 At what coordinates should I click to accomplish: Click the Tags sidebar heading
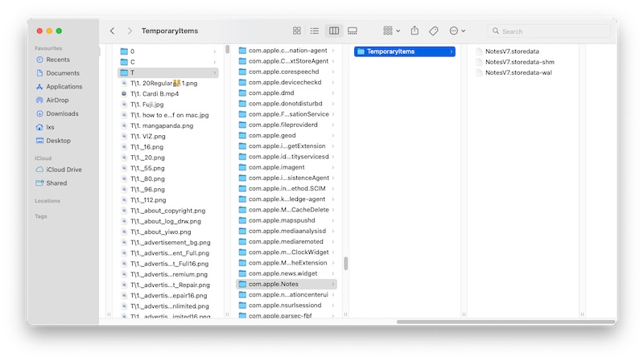(41, 216)
